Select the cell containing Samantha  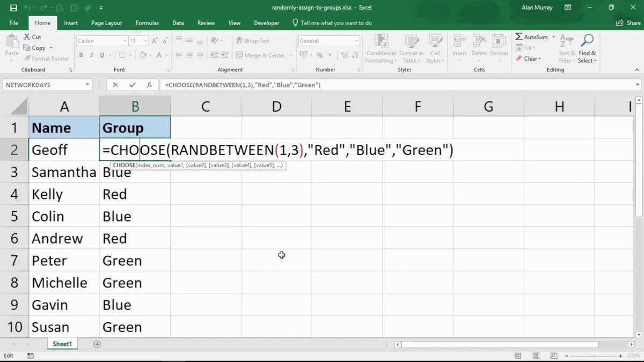point(64,172)
